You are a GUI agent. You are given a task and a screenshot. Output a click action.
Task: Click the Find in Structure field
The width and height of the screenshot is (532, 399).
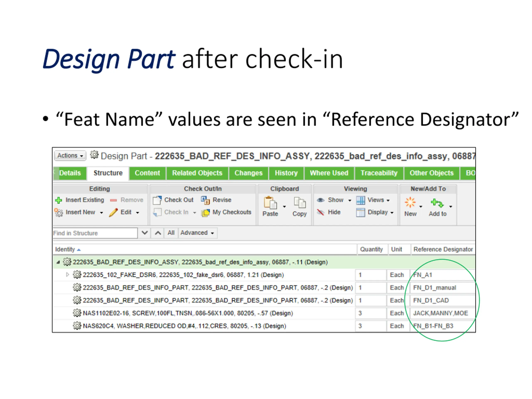click(95, 233)
